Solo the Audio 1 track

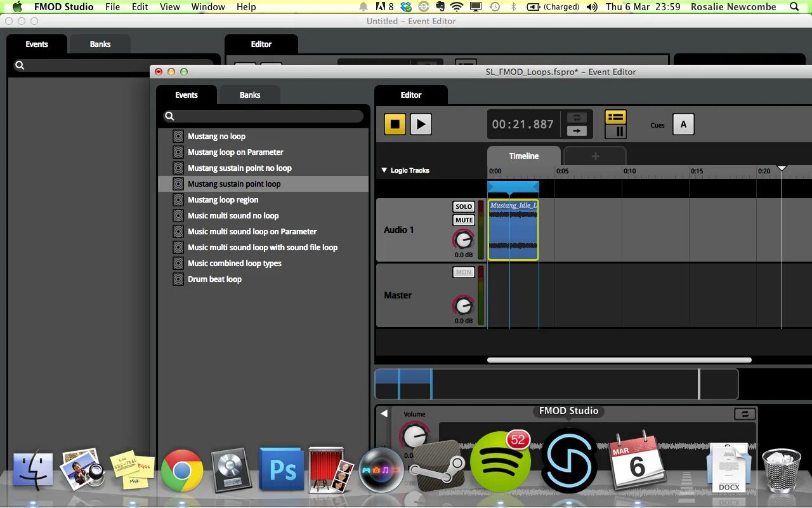coord(464,206)
